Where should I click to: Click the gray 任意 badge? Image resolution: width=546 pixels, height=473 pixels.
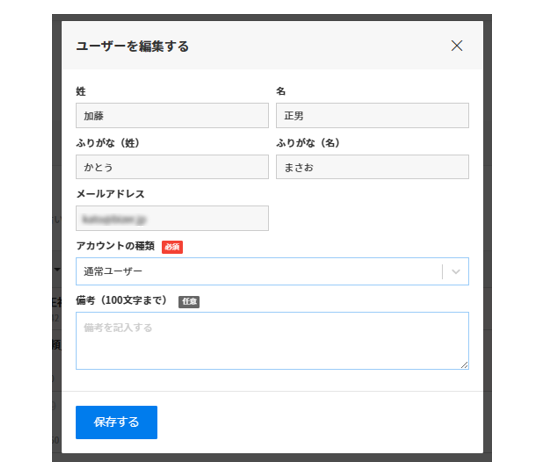(x=189, y=302)
